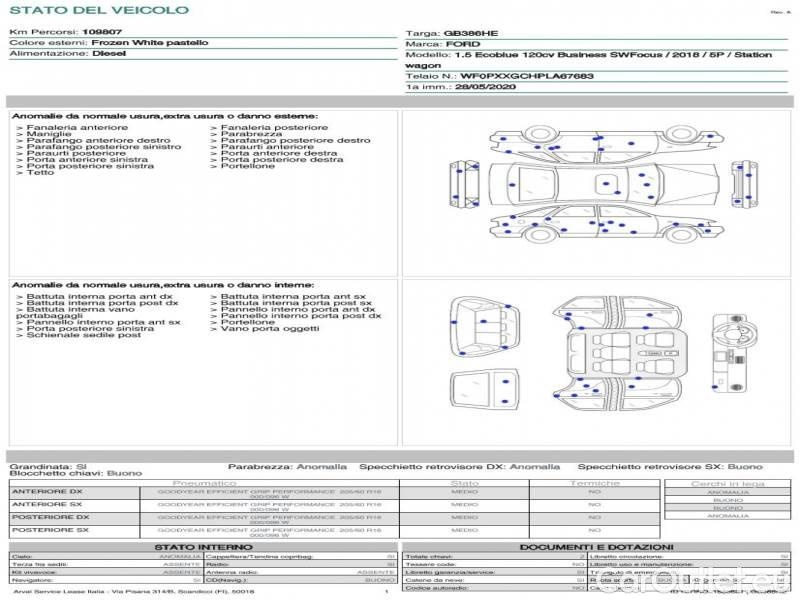Click the tailgate inner panel diagram below the trunk
800x600 pixels.
coord(485,390)
